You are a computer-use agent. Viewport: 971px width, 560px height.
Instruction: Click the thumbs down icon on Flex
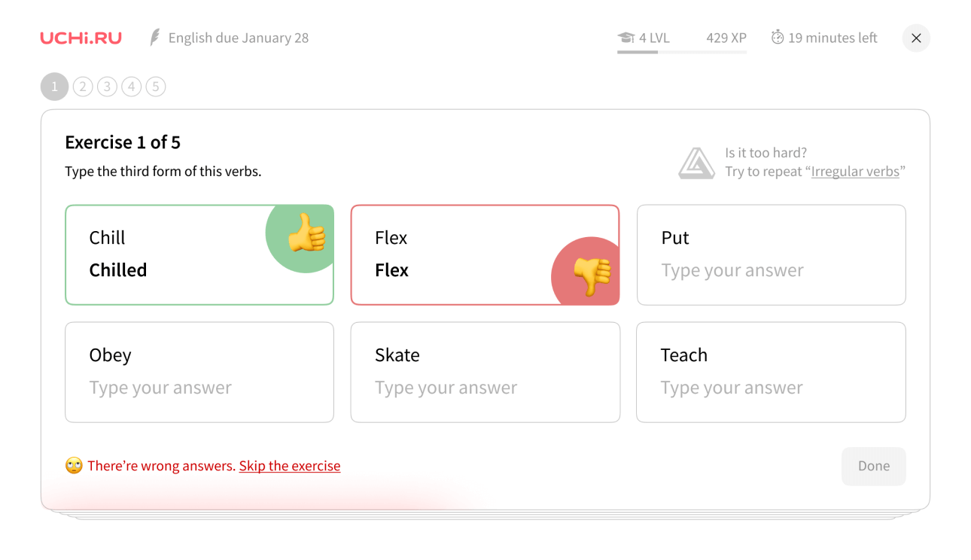click(592, 275)
